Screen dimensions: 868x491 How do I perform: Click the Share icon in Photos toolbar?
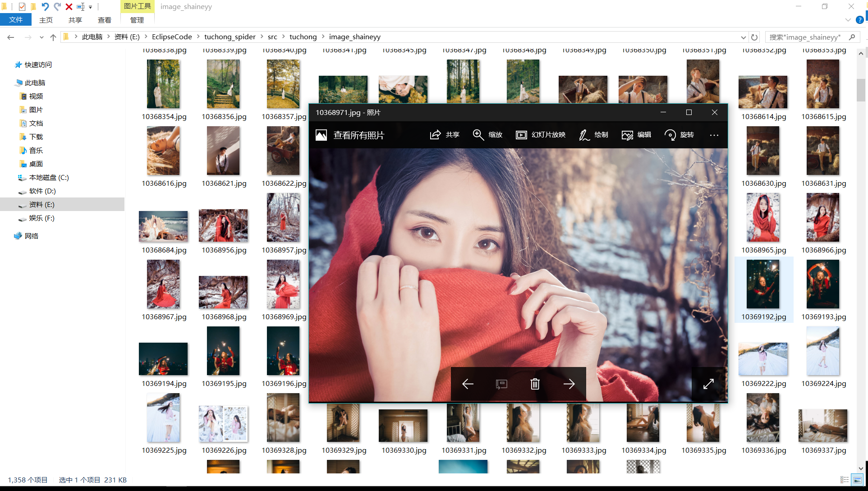[x=435, y=135]
